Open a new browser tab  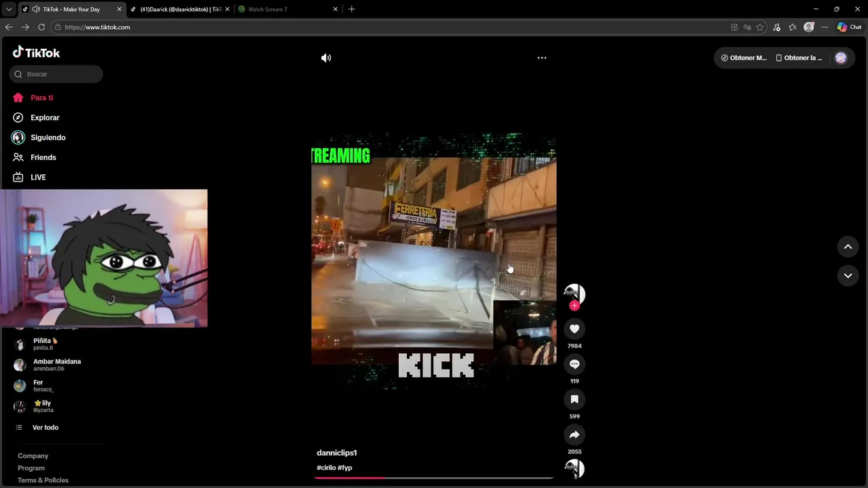(351, 9)
